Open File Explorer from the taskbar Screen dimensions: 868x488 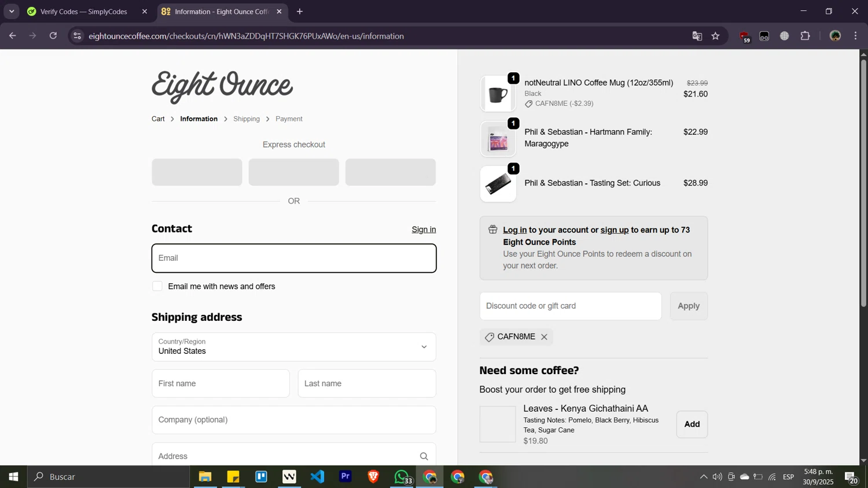coord(205,476)
